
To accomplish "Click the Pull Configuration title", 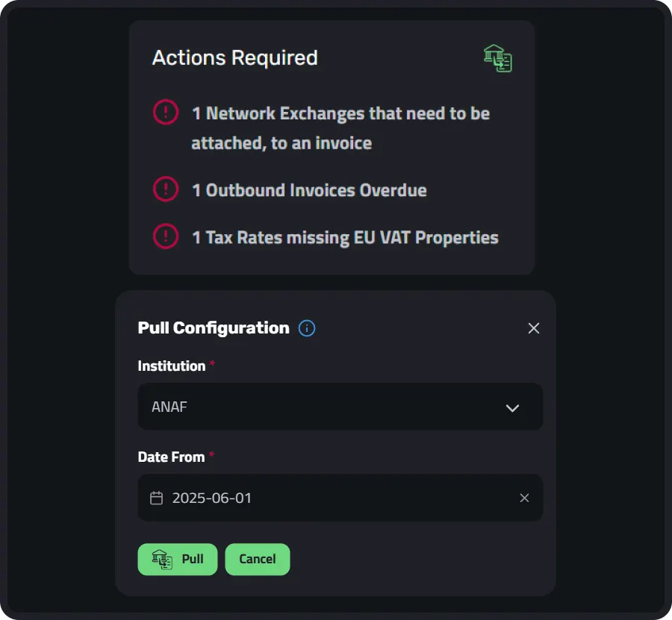I will click(x=214, y=328).
